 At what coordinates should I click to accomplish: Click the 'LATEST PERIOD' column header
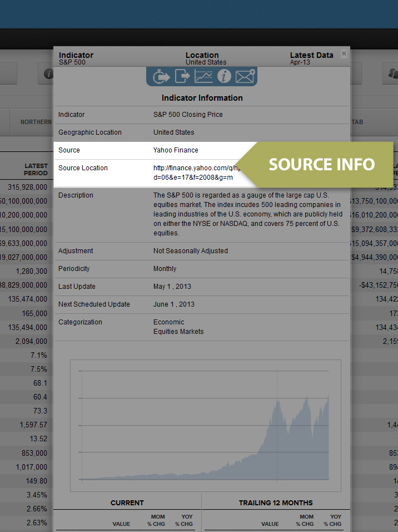point(36,169)
